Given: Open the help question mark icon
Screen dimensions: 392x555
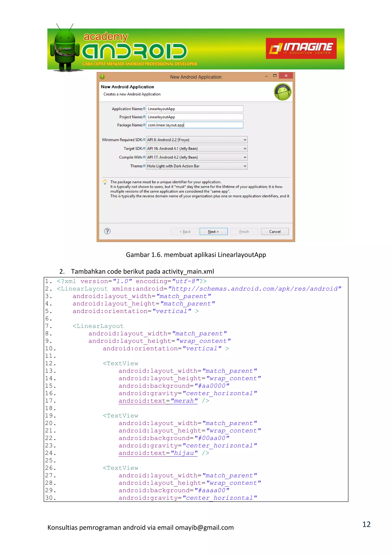Looking at the screenshot, I should 107,231.
